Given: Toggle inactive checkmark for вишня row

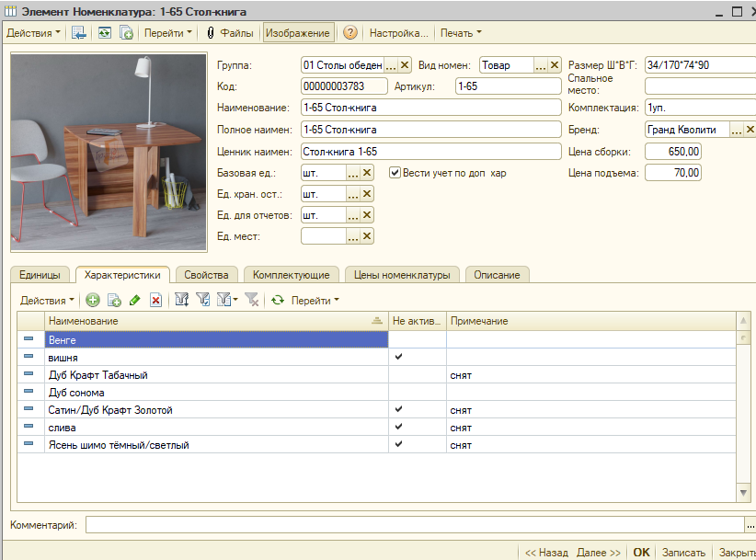Looking at the screenshot, I should 398,357.
